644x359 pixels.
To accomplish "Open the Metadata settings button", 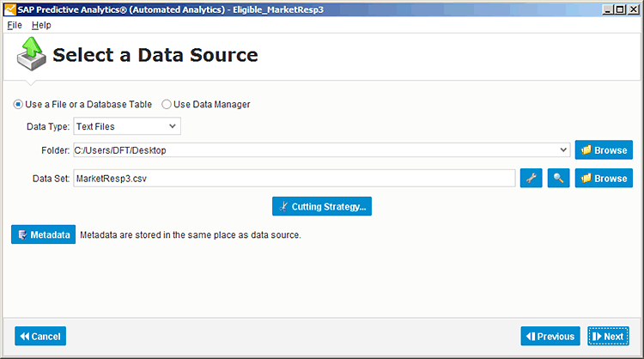I will (x=43, y=234).
